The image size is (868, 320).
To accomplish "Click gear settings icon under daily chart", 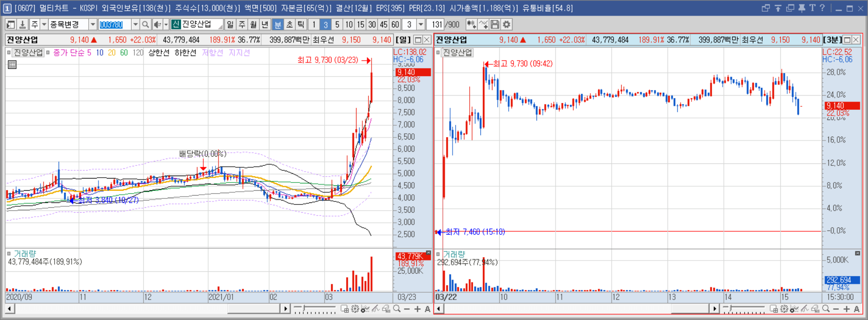I will 355,309.
